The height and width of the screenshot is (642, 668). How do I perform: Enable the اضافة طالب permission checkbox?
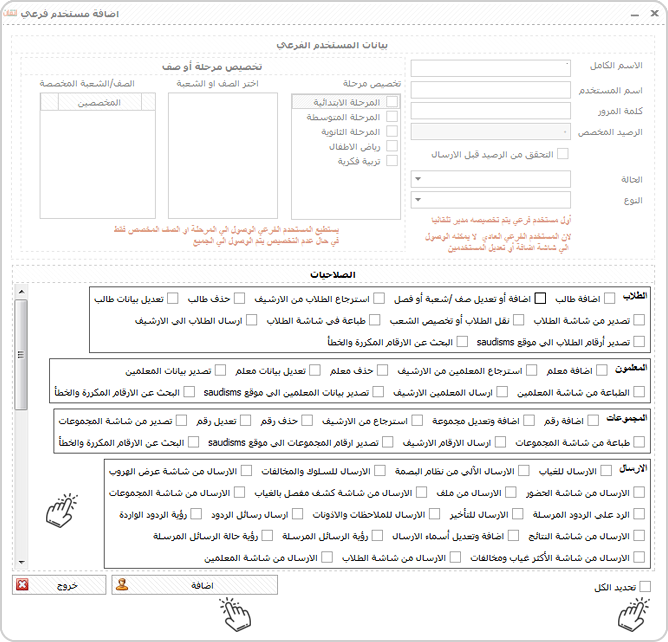610,298
